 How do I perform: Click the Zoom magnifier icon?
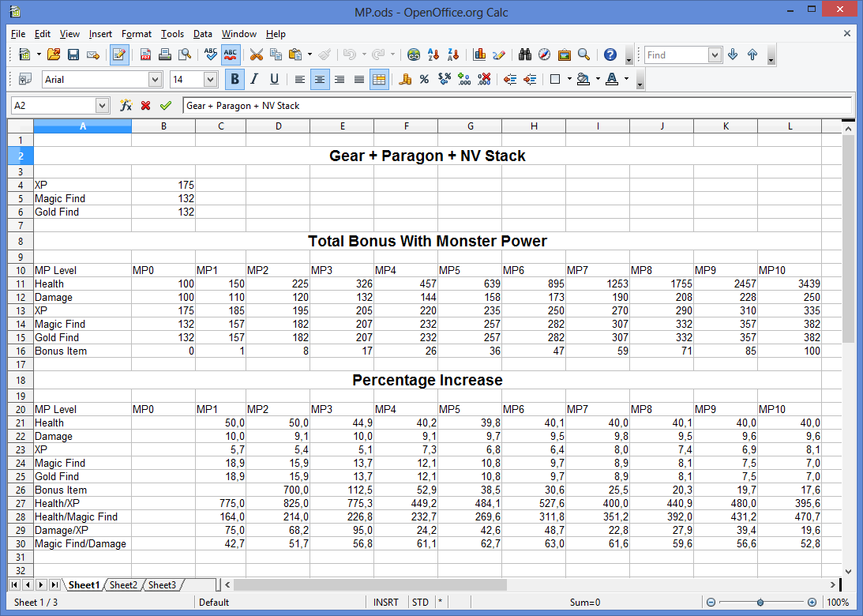(x=584, y=54)
